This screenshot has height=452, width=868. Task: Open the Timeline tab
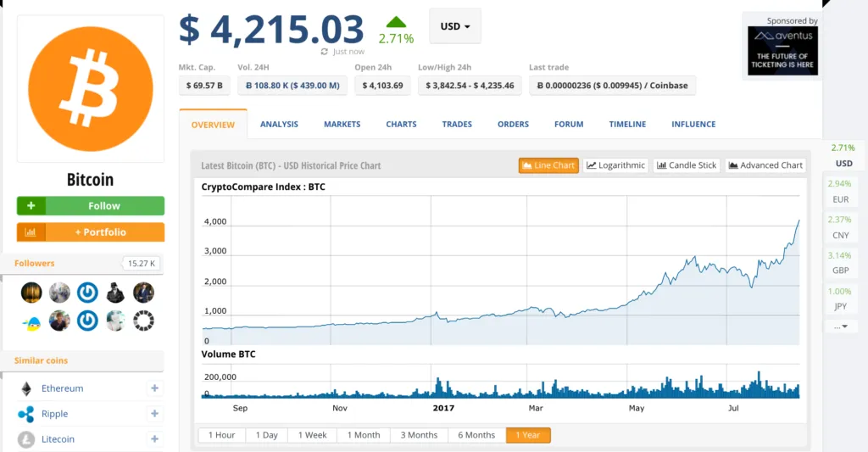(627, 124)
